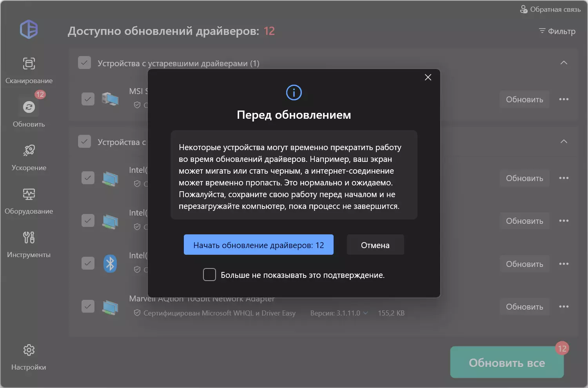Screen dimensions: 588x388
Task: Click the WHQL certification shield on Marvell row
Action: tap(137, 313)
